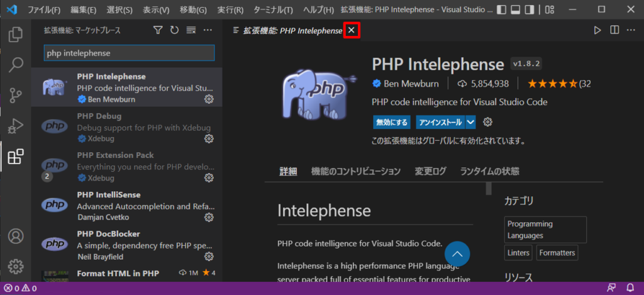The height and width of the screenshot is (295, 644).
Task: Filter extensions with the funnel icon
Action: 158,30
